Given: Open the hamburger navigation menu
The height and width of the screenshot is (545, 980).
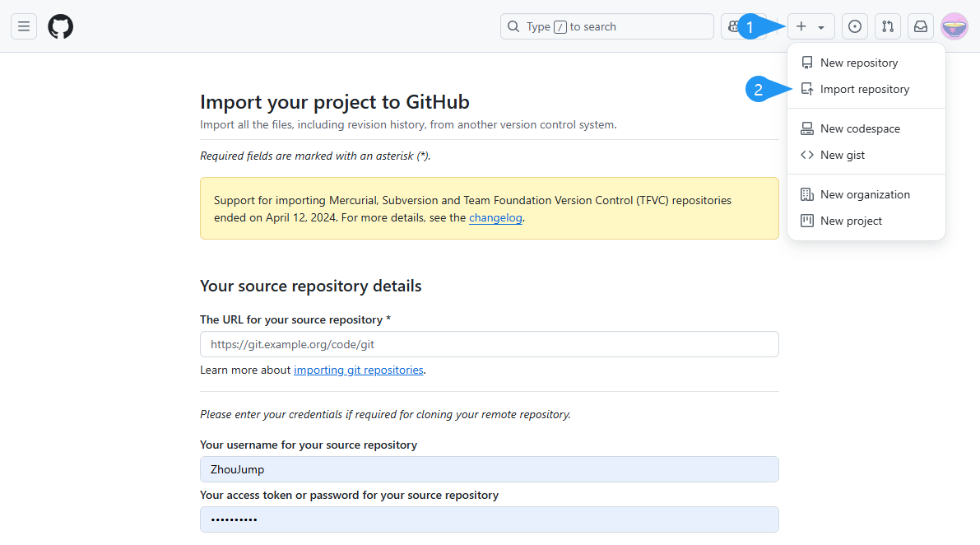Looking at the screenshot, I should click(24, 26).
